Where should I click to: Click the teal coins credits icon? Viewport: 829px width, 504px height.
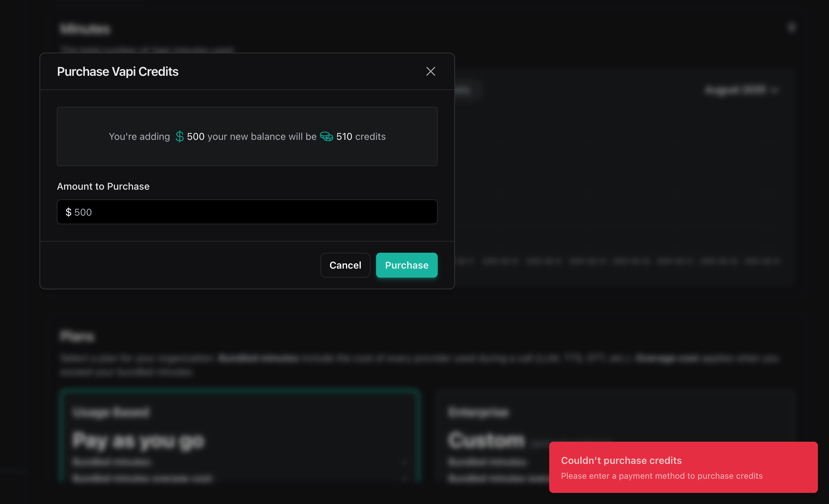326,136
